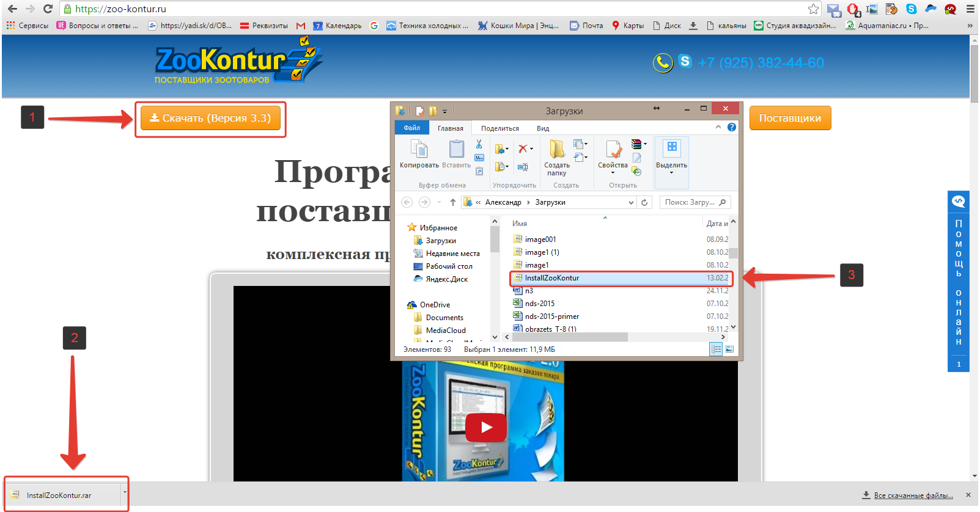Rename the file with the rename icon
This screenshot has width=980, height=512.
(x=523, y=166)
